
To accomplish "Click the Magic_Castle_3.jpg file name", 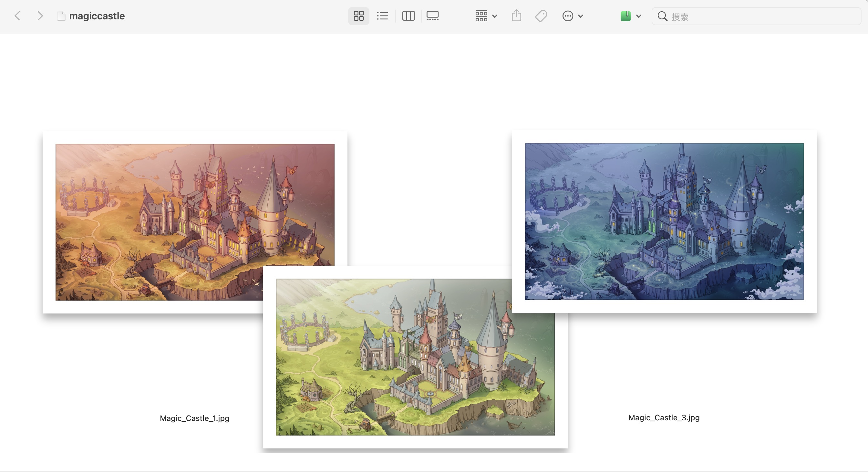I will 664,417.
